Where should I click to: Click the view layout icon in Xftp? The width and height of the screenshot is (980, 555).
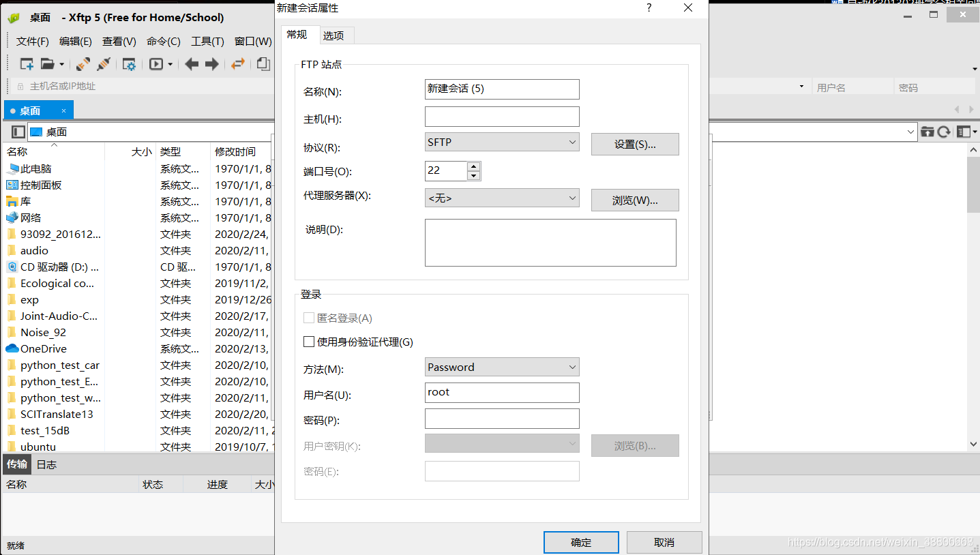963,132
